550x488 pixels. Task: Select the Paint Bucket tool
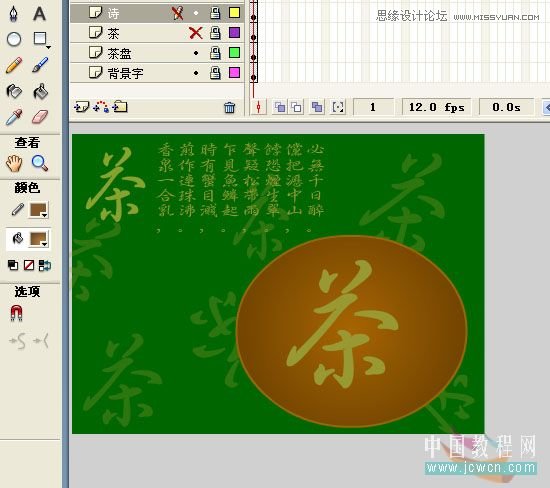[40, 91]
